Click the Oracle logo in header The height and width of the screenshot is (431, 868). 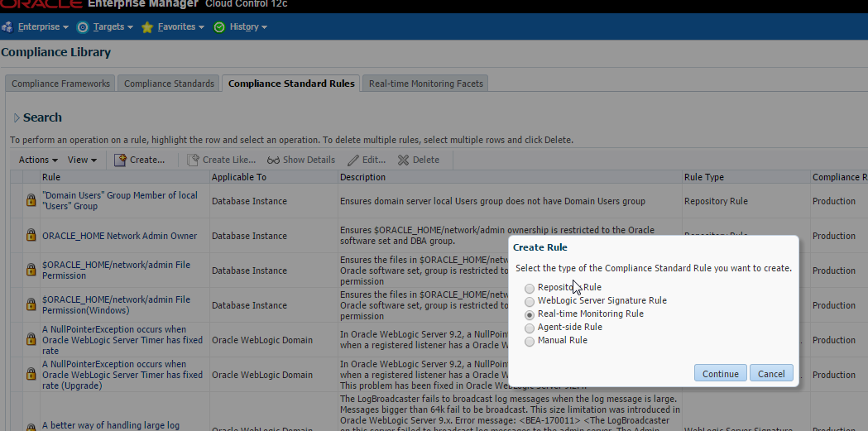41,4
